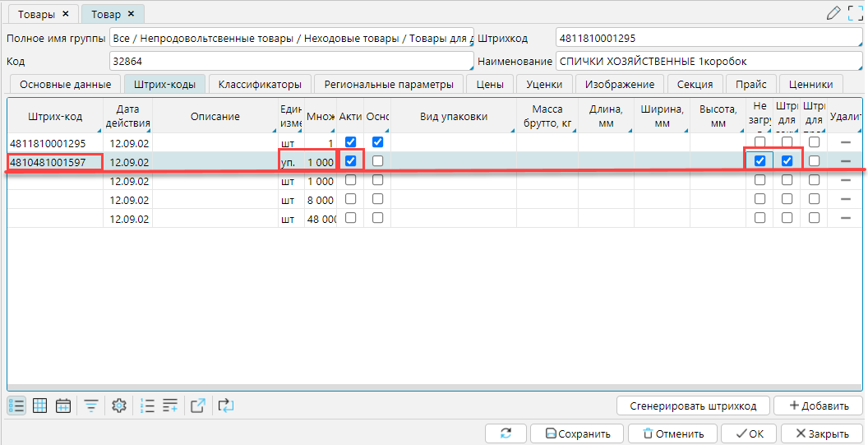868x445 pixels.
Task: Open the filter funnel icon
Action: click(x=91, y=406)
